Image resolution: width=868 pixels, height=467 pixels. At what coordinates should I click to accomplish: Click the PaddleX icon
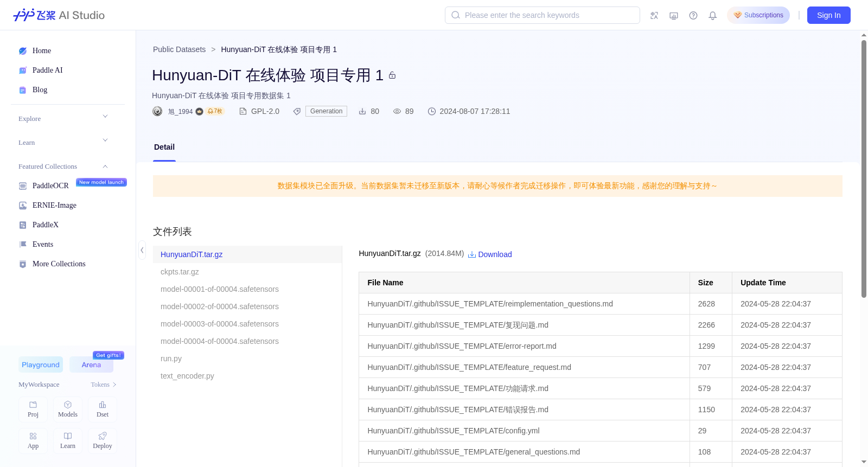pos(23,225)
